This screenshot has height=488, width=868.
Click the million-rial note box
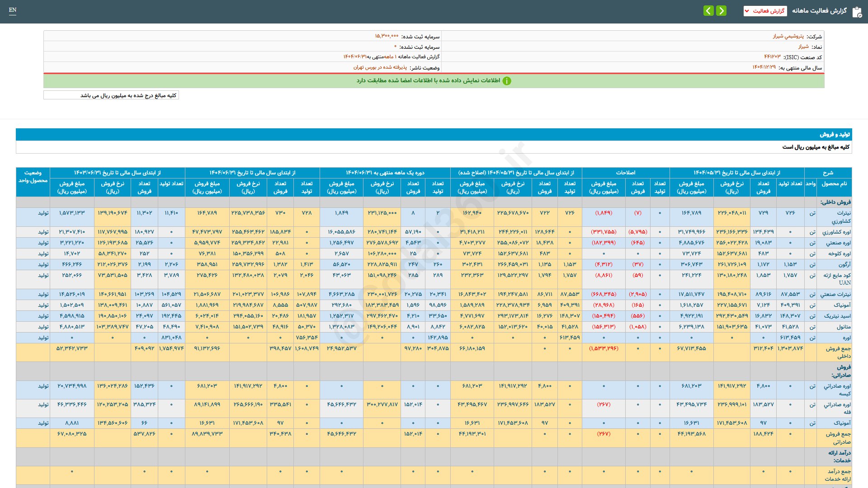tap(111, 95)
